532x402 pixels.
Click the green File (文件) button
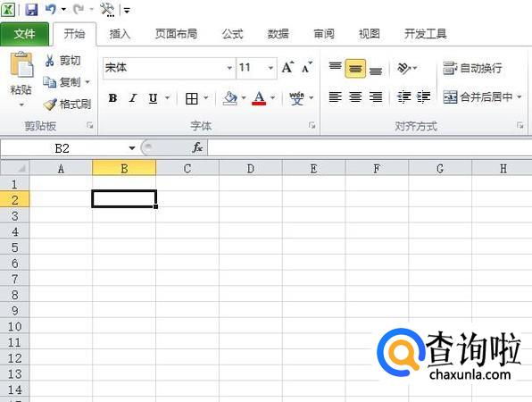(24, 34)
